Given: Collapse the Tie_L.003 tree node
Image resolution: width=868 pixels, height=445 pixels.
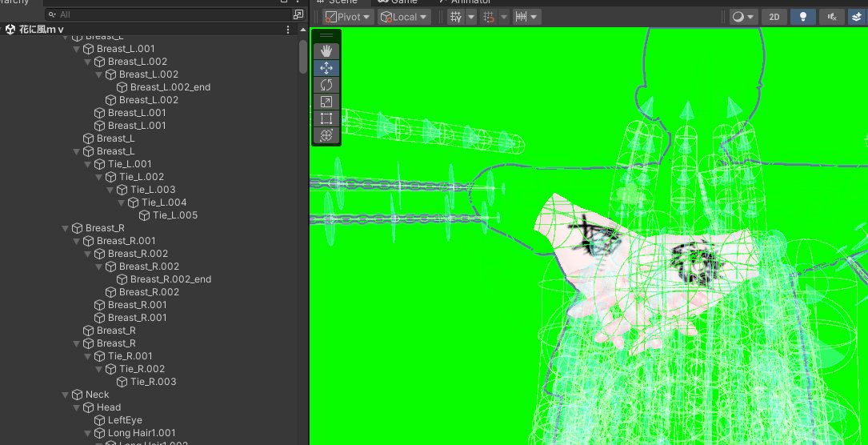Looking at the screenshot, I should click(110, 190).
